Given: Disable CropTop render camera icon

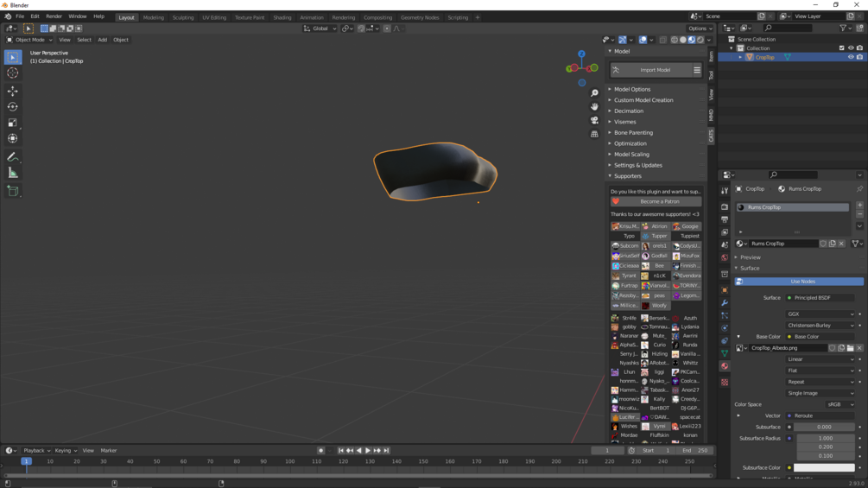Looking at the screenshot, I should tap(859, 57).
